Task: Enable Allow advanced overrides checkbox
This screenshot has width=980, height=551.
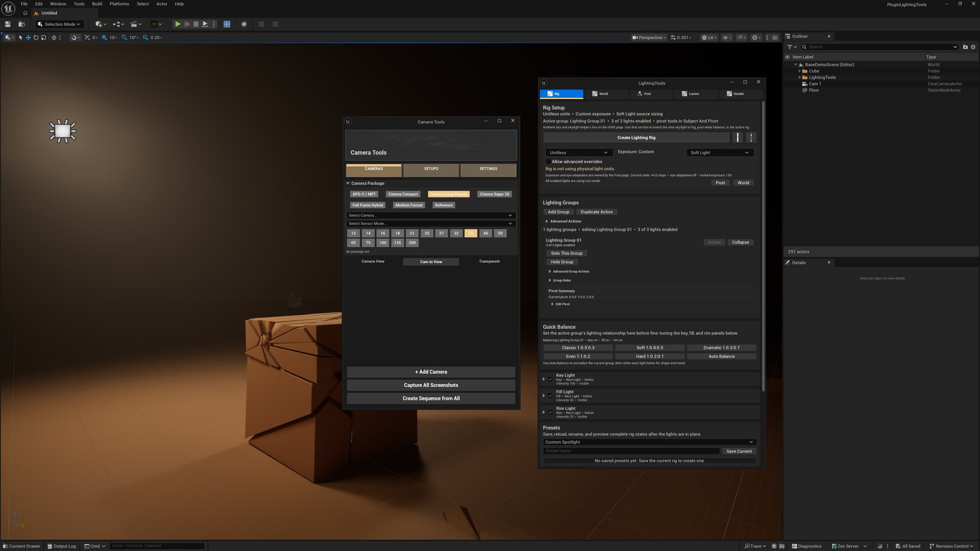Action: [x=548, y=162]
